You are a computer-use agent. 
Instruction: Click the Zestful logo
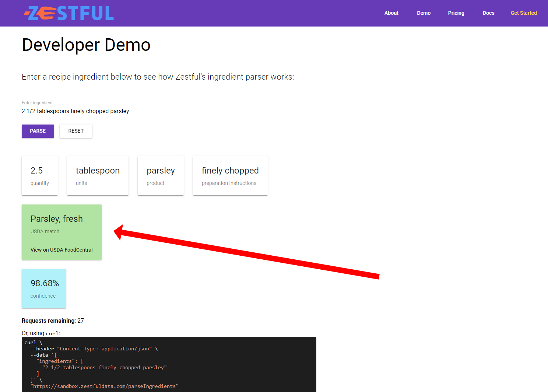69,13
